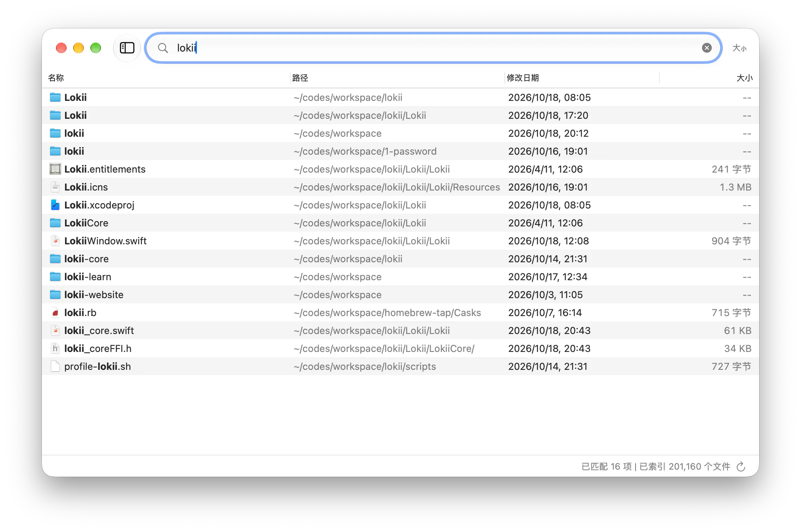Click the 1.3 MB size value
801x532 pixels.
point(736,187)
